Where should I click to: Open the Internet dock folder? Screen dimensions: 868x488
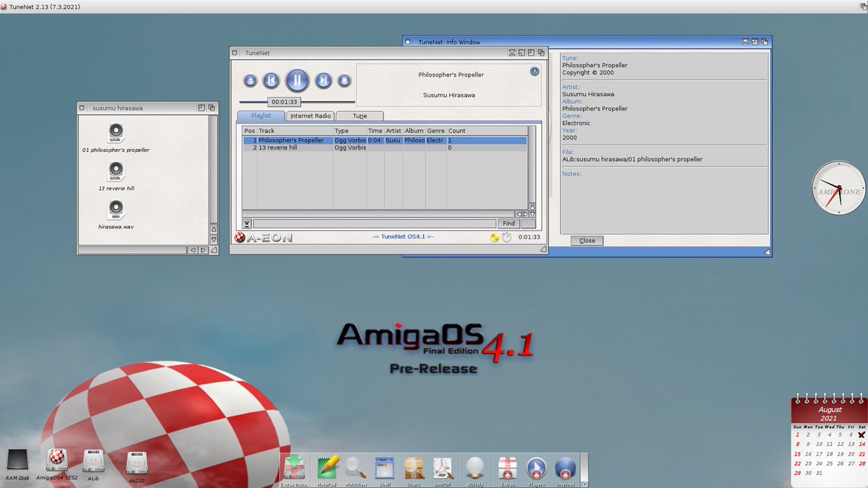coord(565,468)
